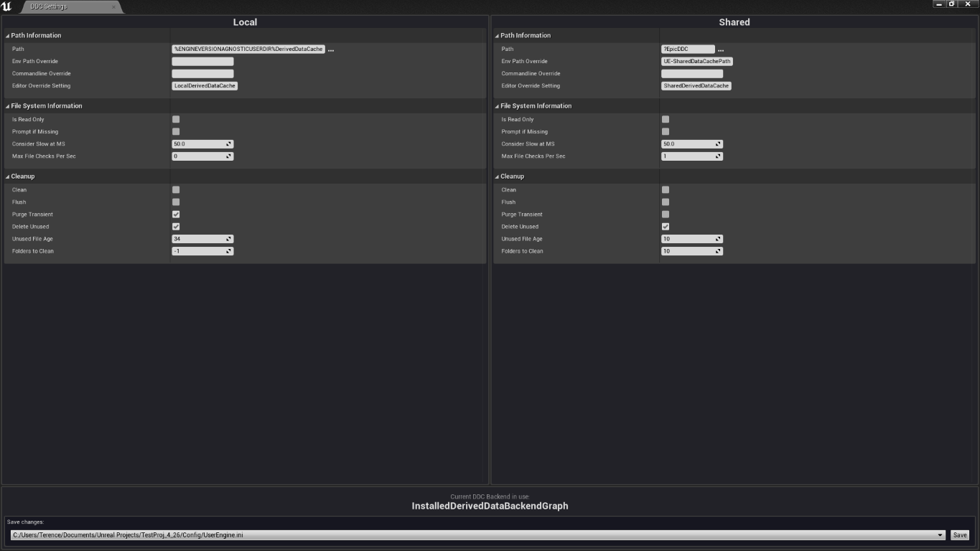Collapse Local Path Information section
980x551 pixels.
pyautogui.click(x=8, y=35)
